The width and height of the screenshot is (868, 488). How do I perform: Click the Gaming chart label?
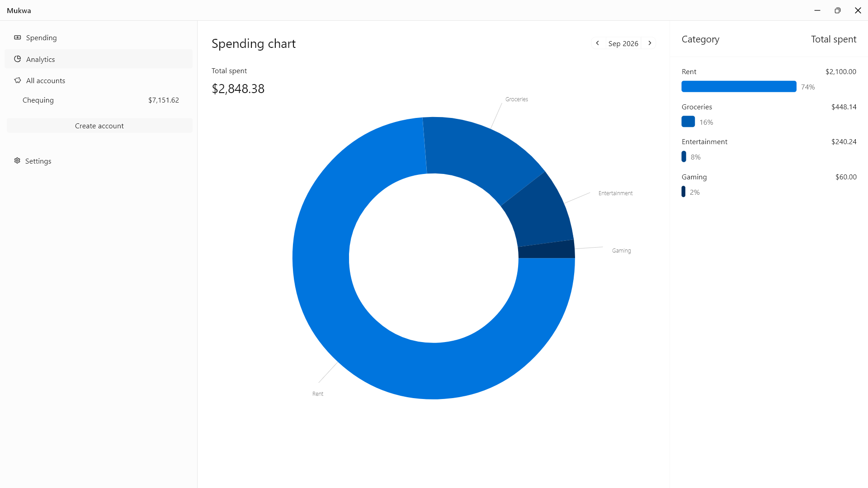pyautogui.click(x=621, y=251)
